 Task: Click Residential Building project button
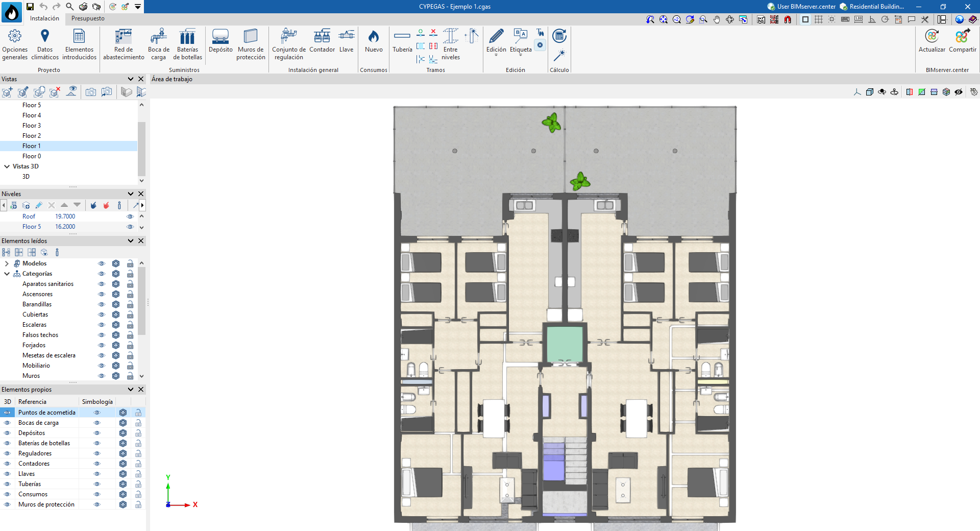click(x=872, y=7)
